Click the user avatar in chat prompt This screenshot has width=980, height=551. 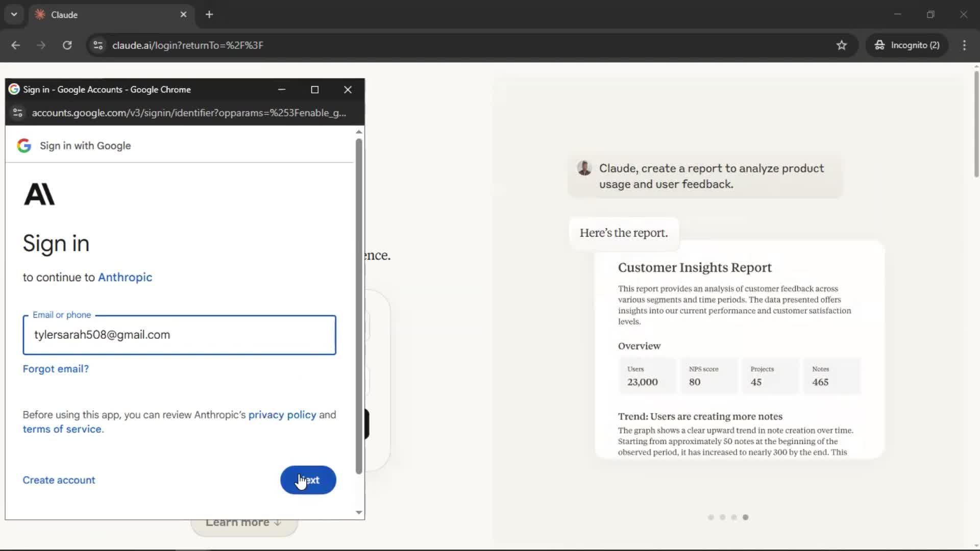click(584, 168)
